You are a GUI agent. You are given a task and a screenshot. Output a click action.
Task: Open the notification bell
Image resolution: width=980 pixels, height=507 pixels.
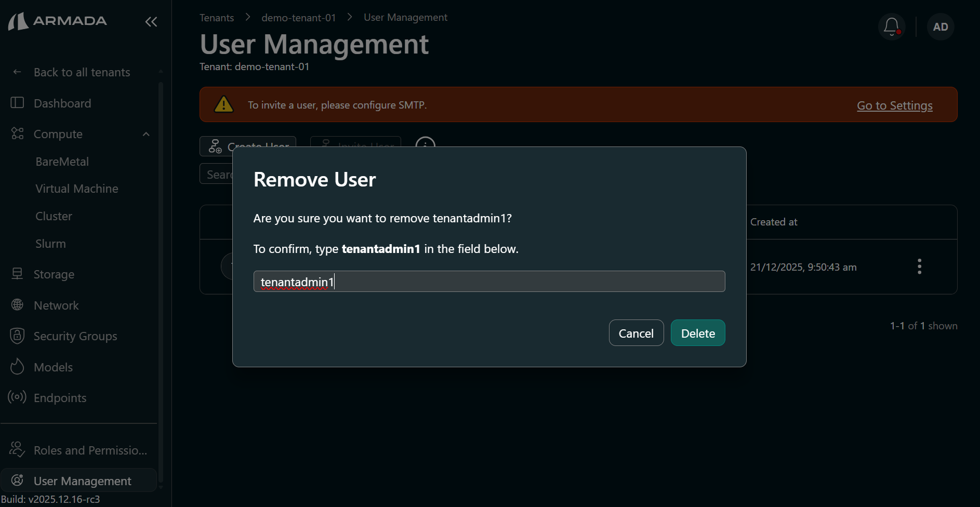(x=891, y=26)
